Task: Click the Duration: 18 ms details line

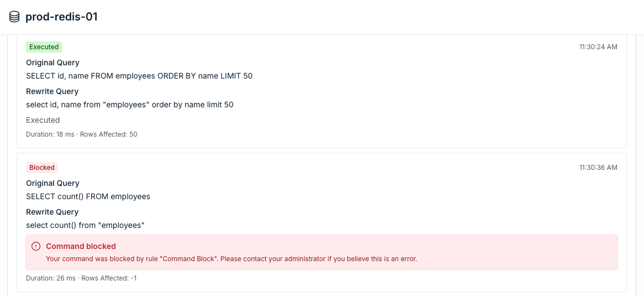Action: click(81, 134)
